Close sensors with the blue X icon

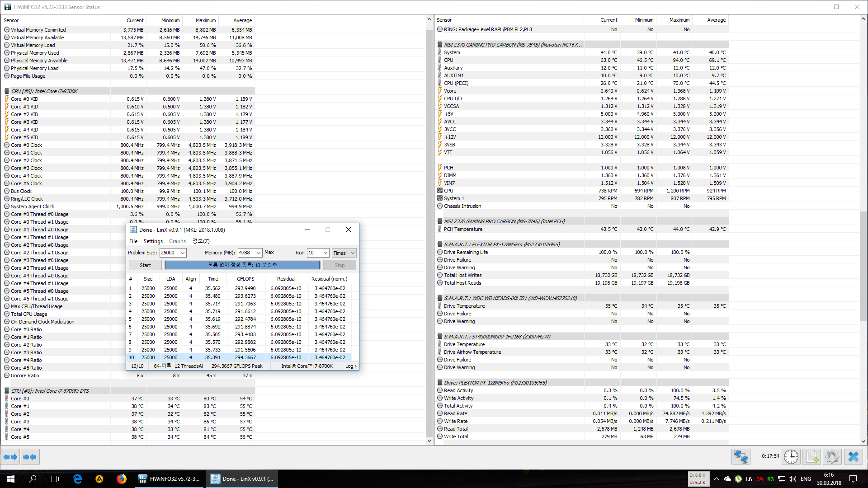pyautogui.click(x=853, y=457)
